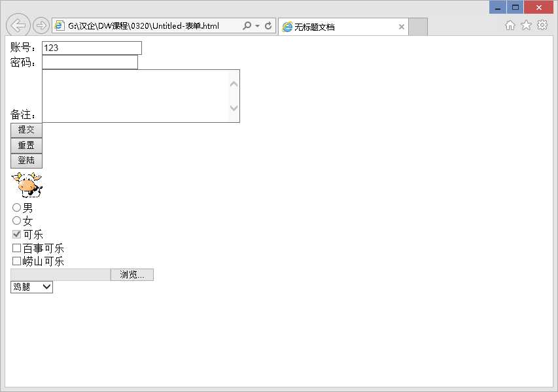Click the 浏览... file browse button
Viewport: 558px width, 392px height.
point(132,274)
